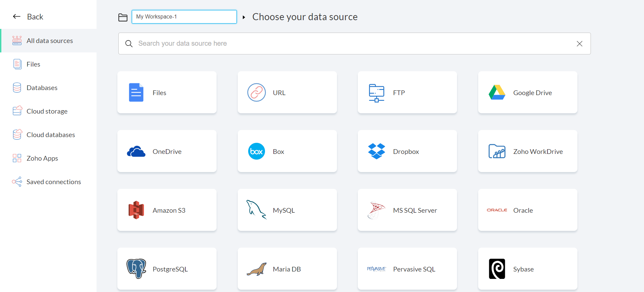Pick the PostgreSQL elephant icon
Screen dimensions: 644x292
coord(136,269)
